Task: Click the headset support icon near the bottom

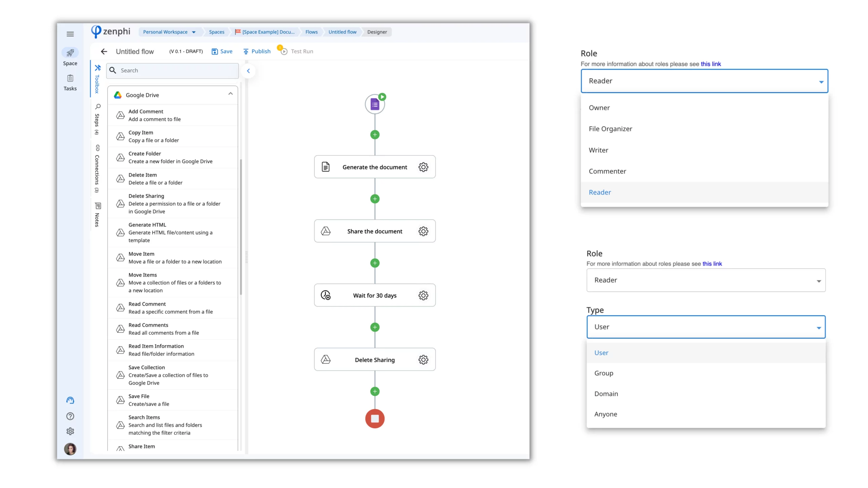Action: [x=70, y=400]
